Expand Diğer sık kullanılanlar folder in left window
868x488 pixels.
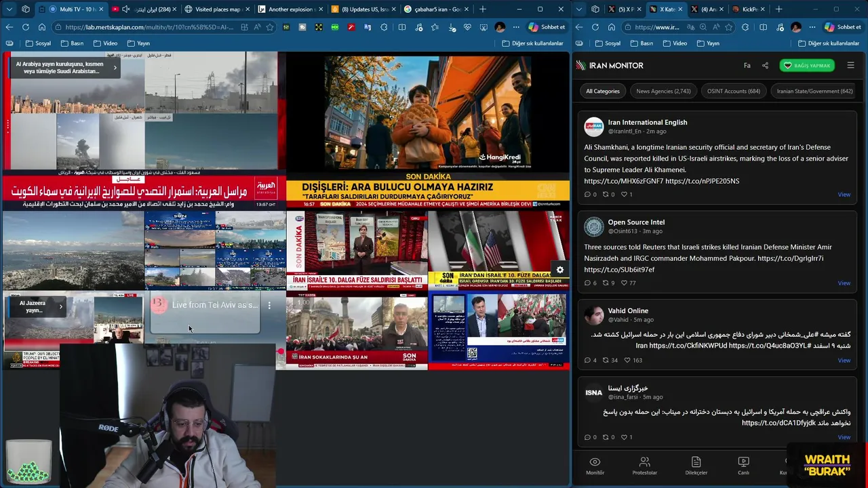532,43
